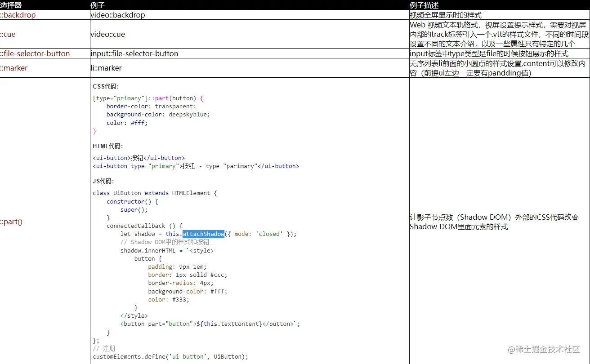Click the 例子描述 column header
Viewport: 590px width, 364px height.
point(424,5)
